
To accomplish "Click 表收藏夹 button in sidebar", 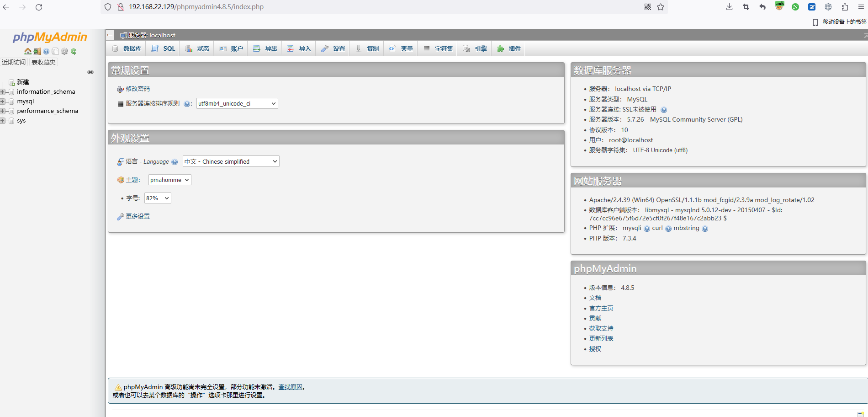I will [x=43, y=62].
